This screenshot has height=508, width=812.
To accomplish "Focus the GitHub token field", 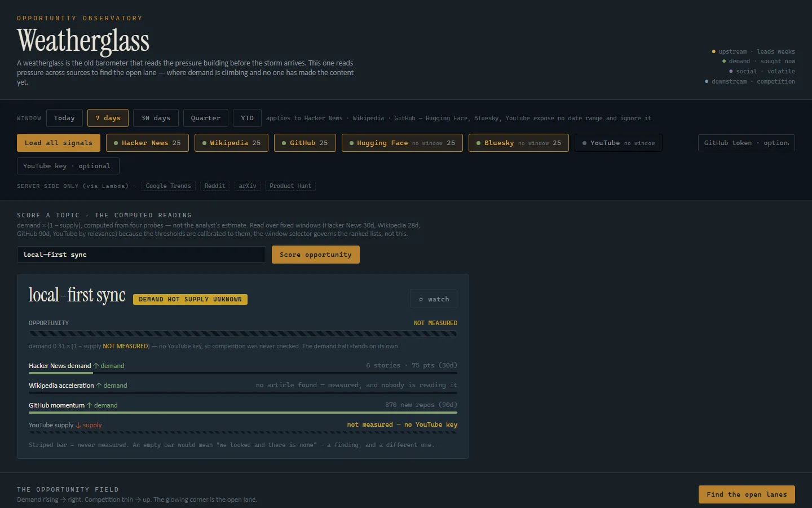I will 747,143.
